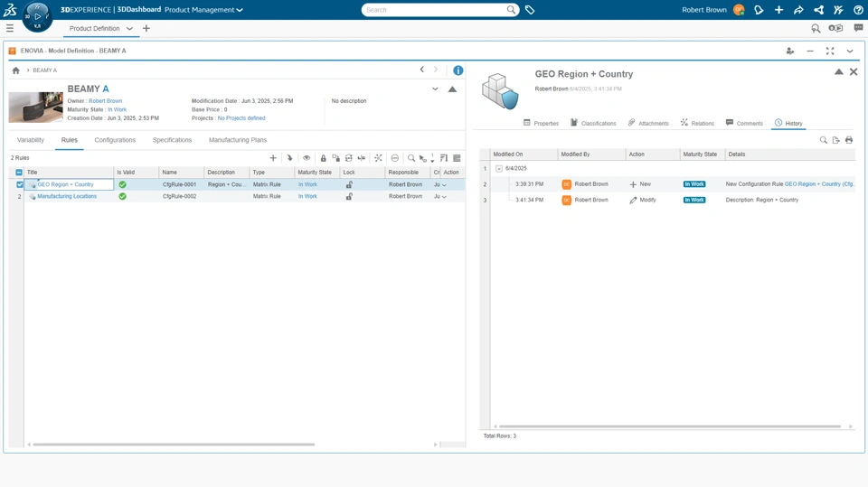Image resolution: width=868 pixels, height=487 pixels.
Task: Click the In Work maturity state link in the header
Action: [x=117, y=109]
